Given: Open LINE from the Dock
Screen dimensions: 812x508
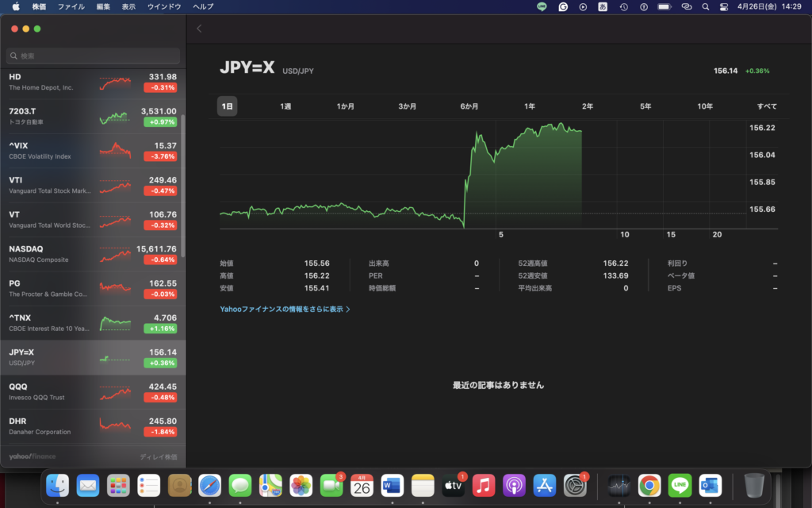Looking at the screenshot, I should click(x=680, y=485).
